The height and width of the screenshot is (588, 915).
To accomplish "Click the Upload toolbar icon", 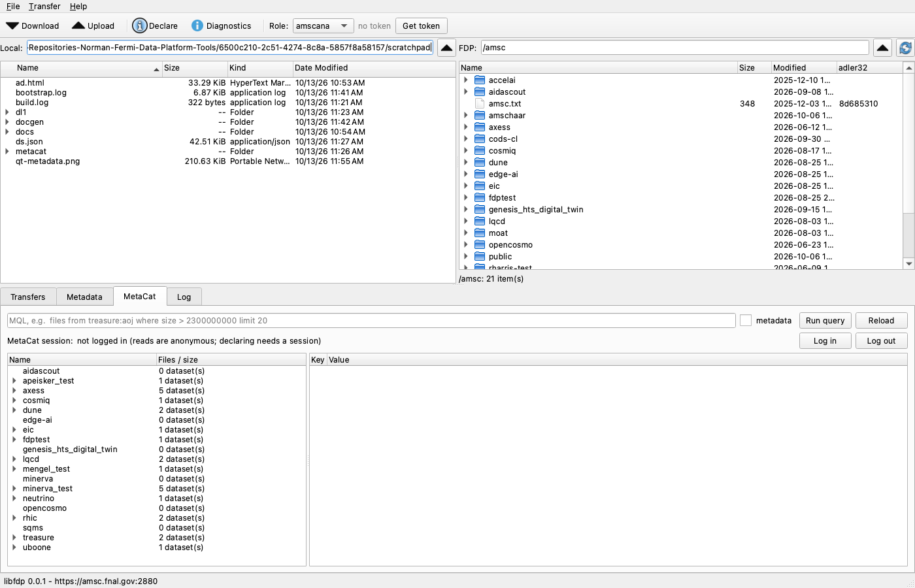I will [78, 25].
